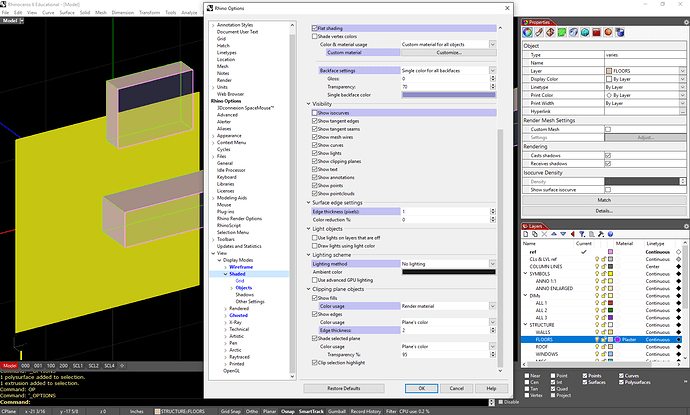Click the Match button
The height and width of the screenshot is (415, 690).
pyautogui.click(x=602, y=200)
